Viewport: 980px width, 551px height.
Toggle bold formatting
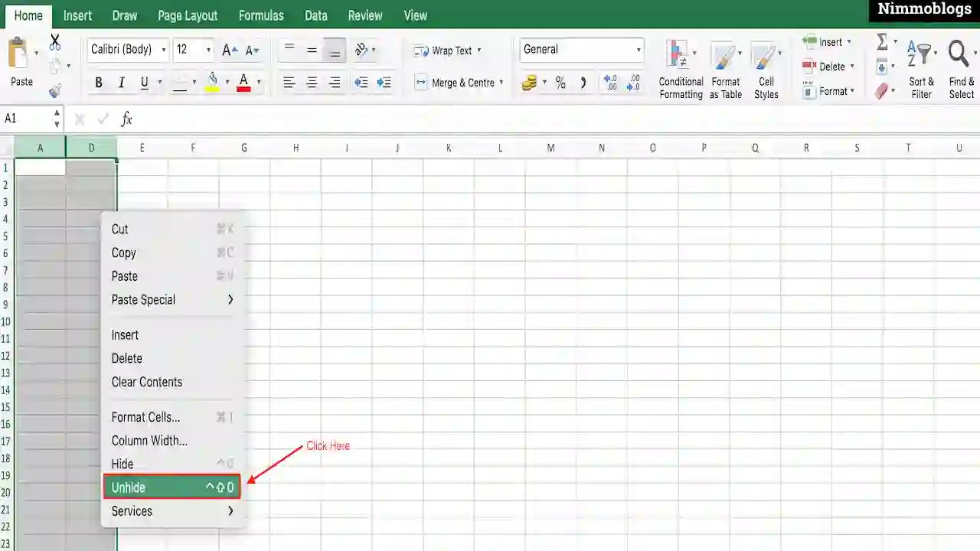tap(98, 82)
